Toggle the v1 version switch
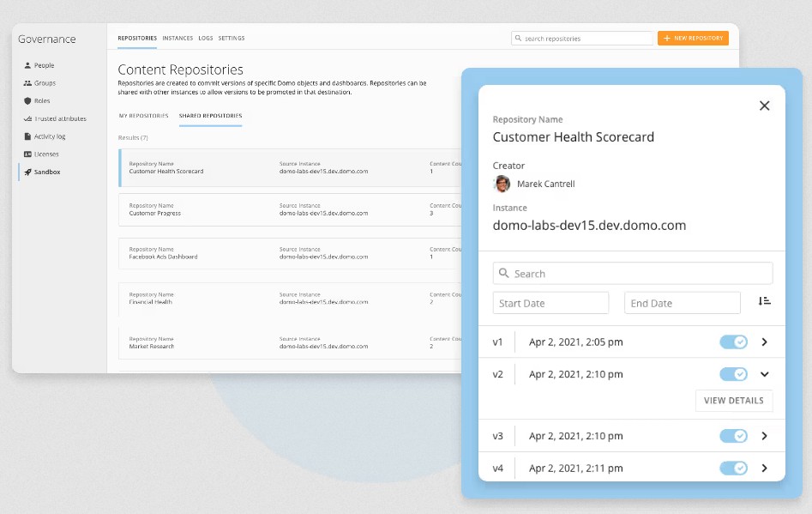The height and width of the screenshot is (514, 812). [733, 342]
